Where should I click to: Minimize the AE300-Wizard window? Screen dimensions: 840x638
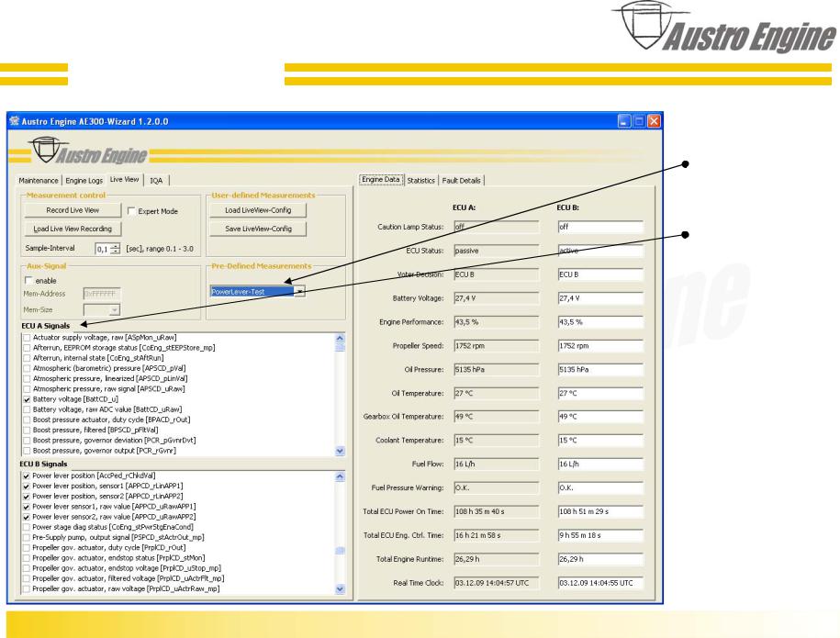point(624,121)
